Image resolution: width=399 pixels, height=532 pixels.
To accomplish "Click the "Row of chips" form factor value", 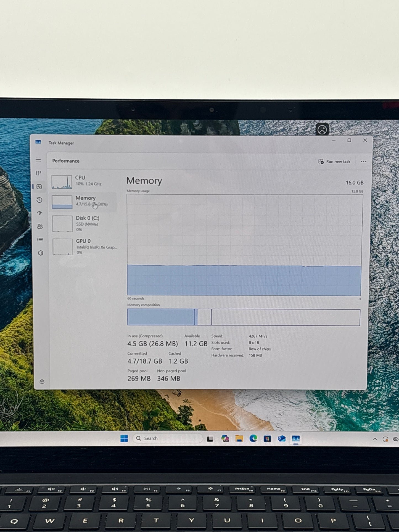I will point(260,349).
